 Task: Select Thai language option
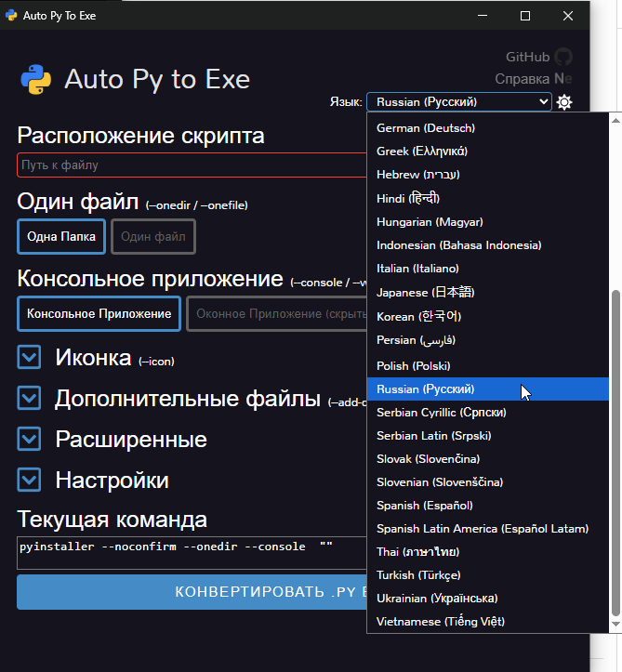[488, 551]
